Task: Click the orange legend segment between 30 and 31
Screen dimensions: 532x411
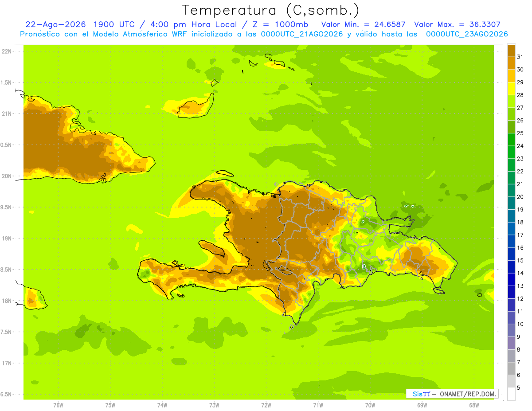Action: 511,63
